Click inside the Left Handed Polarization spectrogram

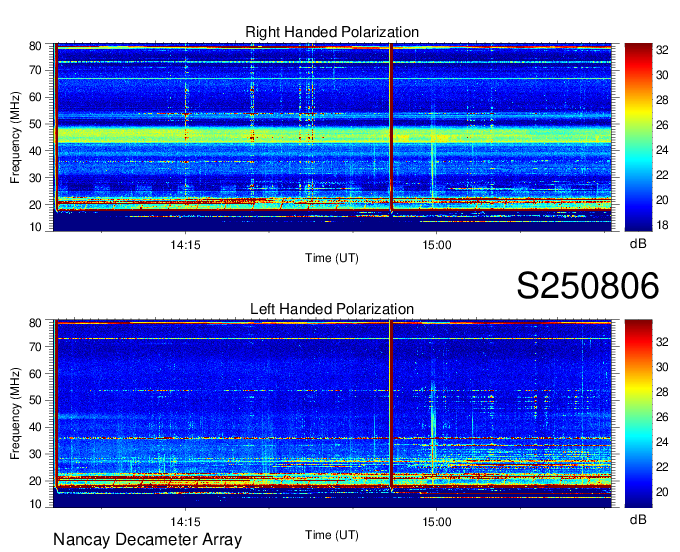click(x=332, y=413)
